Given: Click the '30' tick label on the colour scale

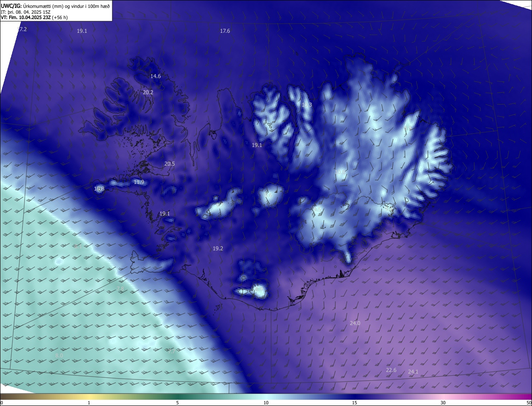Looking at the screenshot, I should tap(443, 403).
